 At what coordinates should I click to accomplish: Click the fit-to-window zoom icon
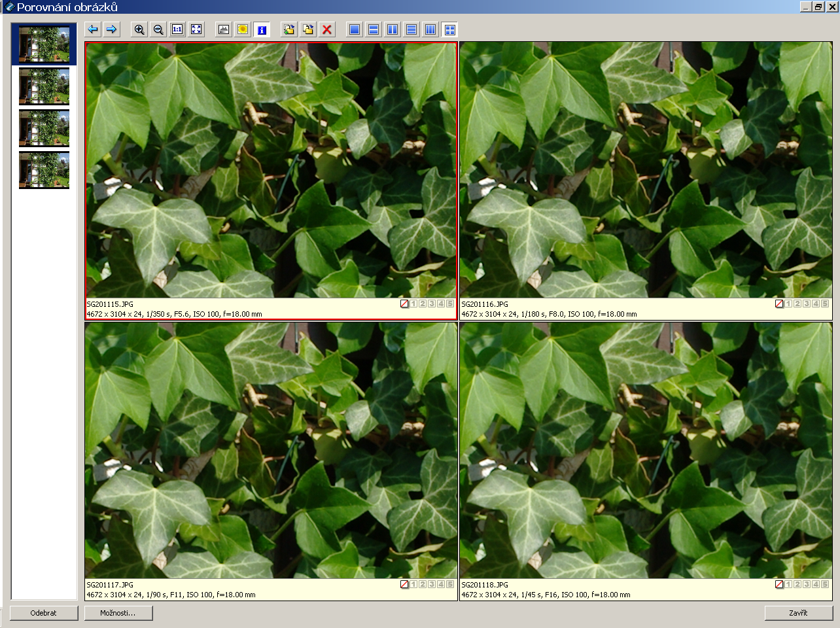point(196,29)
